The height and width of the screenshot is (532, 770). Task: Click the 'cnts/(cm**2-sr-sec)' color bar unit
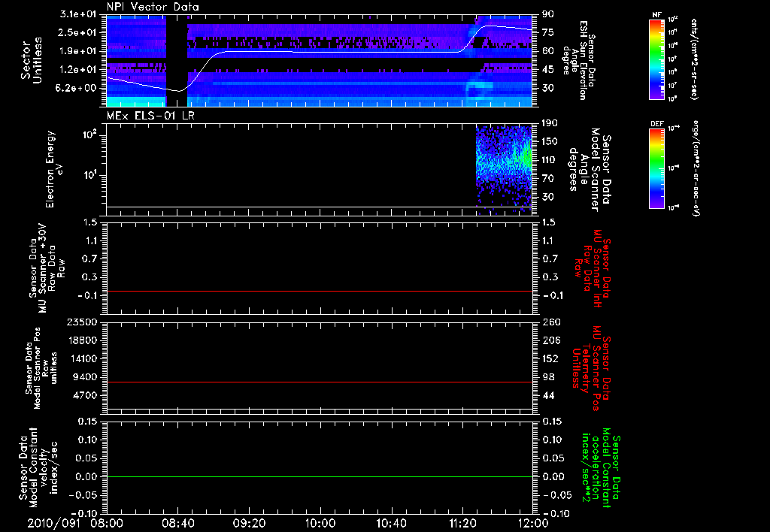click(x=694, y=59)
